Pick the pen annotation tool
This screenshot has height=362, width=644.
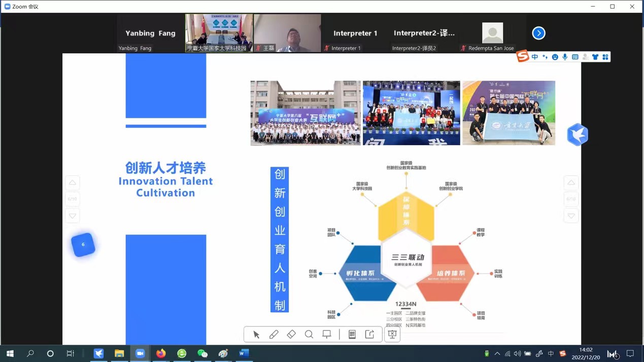click(x=274, y=335)
